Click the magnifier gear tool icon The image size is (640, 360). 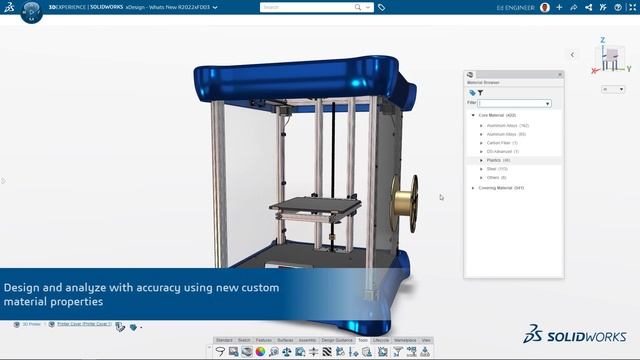point(274,351)
